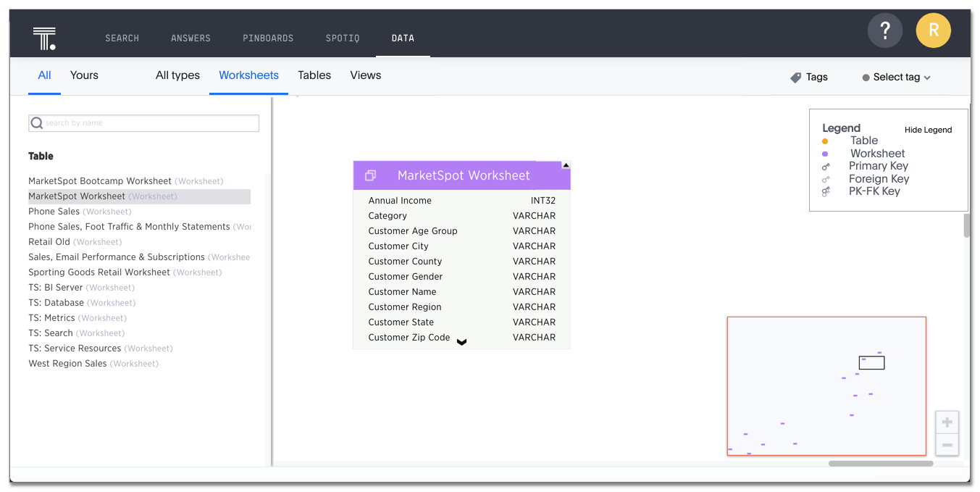
Task: Click the Foreign Key icon in the Legend
Action: 826,179
